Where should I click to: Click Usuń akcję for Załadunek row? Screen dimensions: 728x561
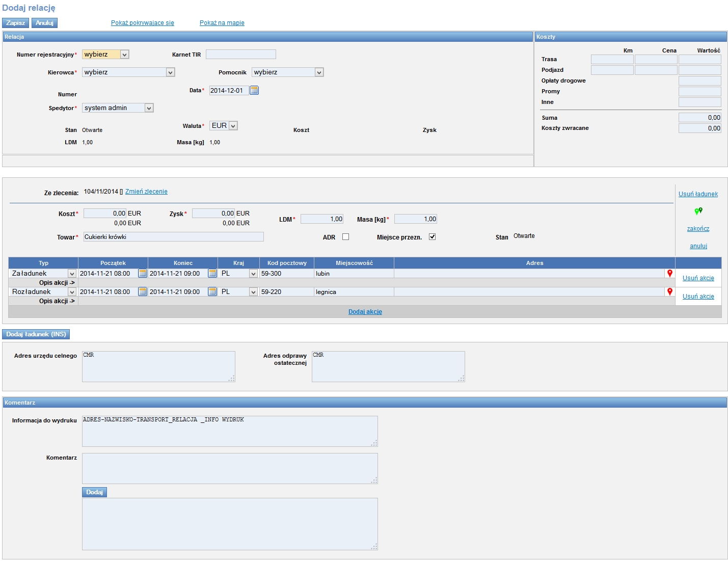pyautogui.click(x=698, y=278)
